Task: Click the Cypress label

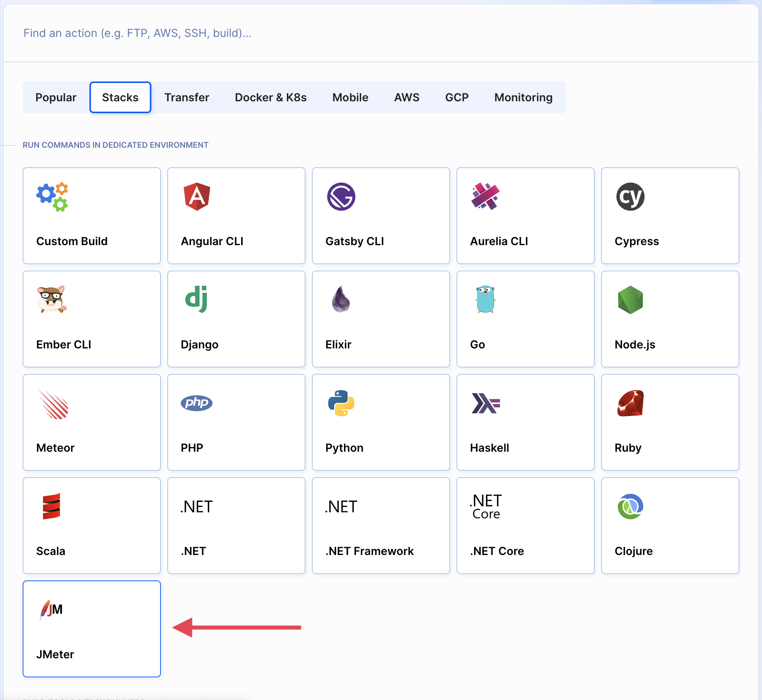Action: [x=636, y=241]
